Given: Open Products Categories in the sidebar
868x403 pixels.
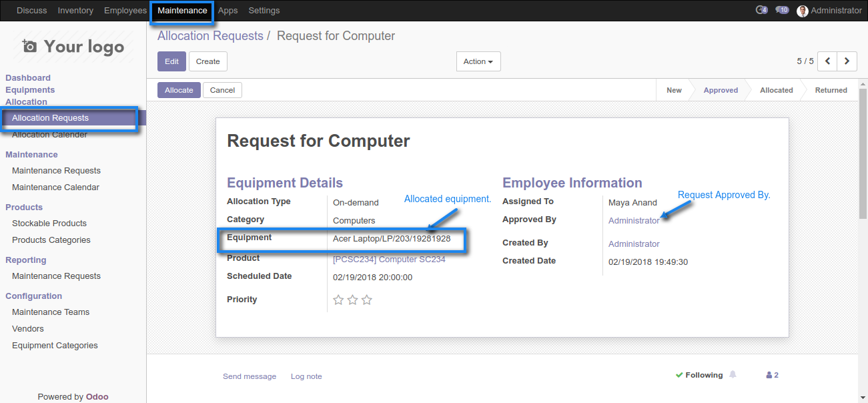Looking at the screenshot, I should click(x=51, y=240).
